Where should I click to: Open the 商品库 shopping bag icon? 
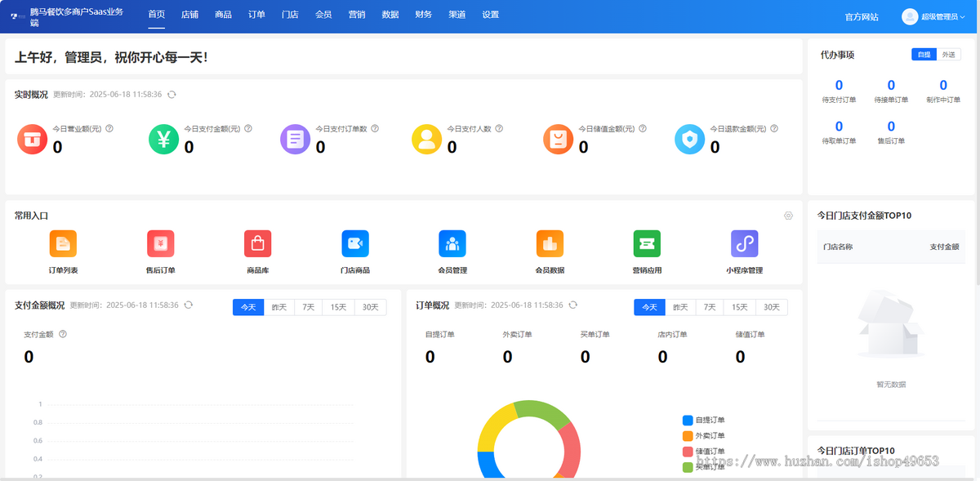tap(257, 243)
